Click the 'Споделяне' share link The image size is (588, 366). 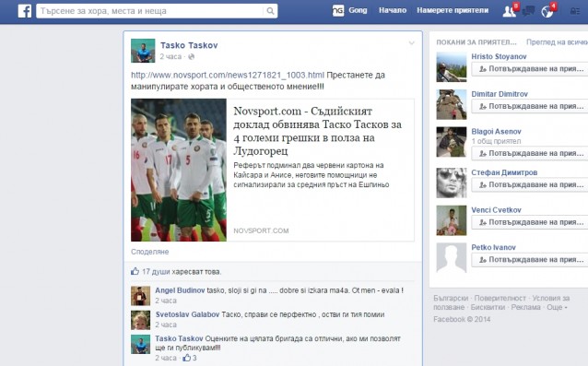coord(150,252)
